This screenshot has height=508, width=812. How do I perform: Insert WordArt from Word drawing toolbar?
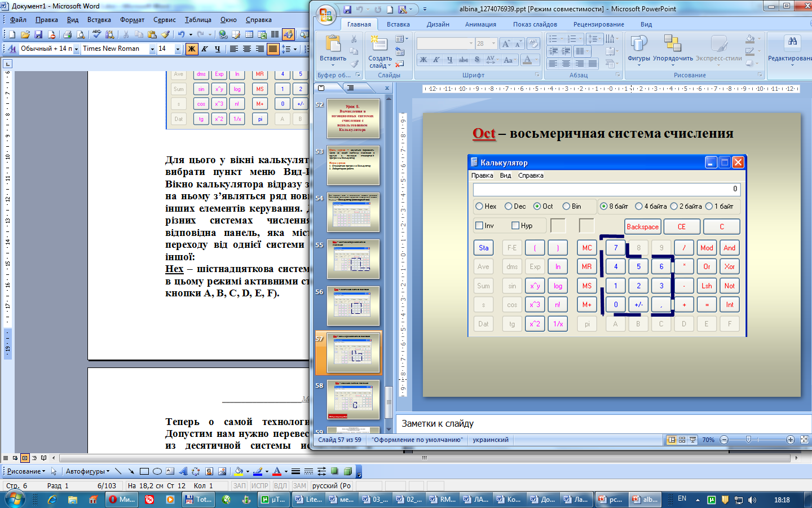(183, 471)
